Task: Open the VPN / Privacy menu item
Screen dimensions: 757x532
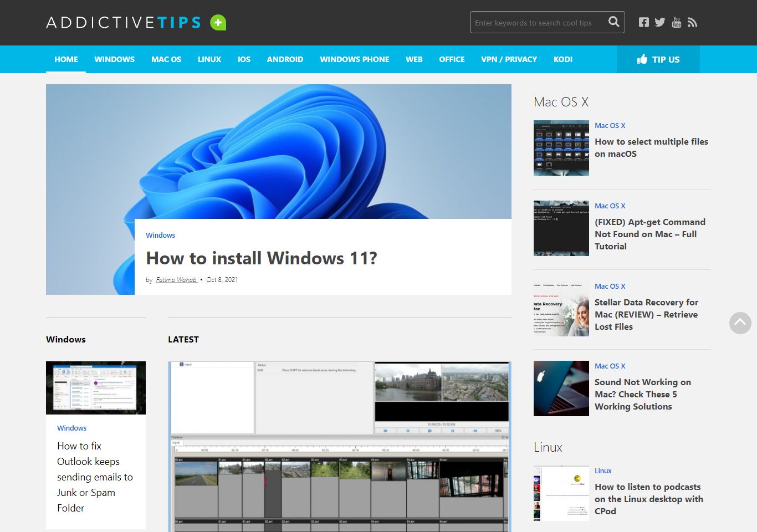Action: 509,59
